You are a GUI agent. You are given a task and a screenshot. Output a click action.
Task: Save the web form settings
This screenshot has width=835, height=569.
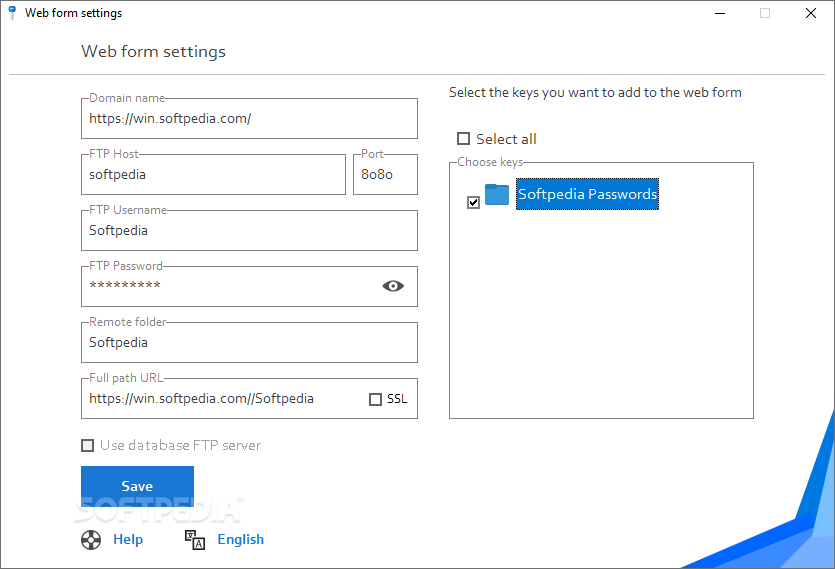point(137,486)
